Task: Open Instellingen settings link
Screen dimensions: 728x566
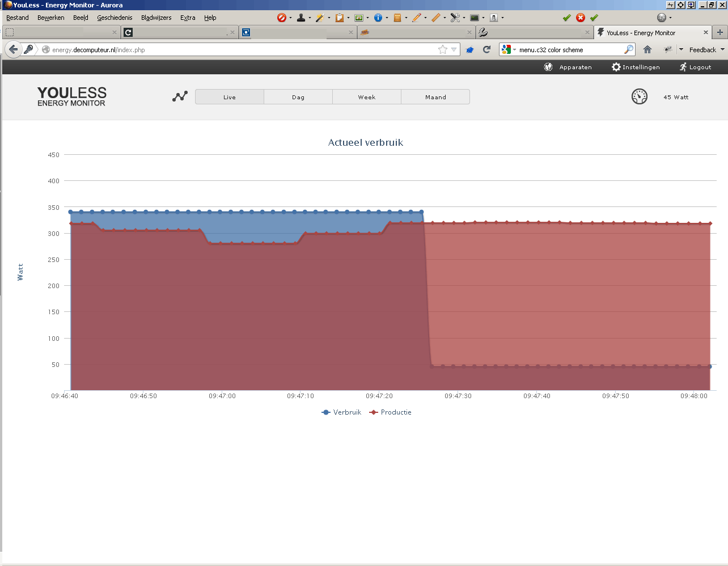Action: tap(636, 67)
